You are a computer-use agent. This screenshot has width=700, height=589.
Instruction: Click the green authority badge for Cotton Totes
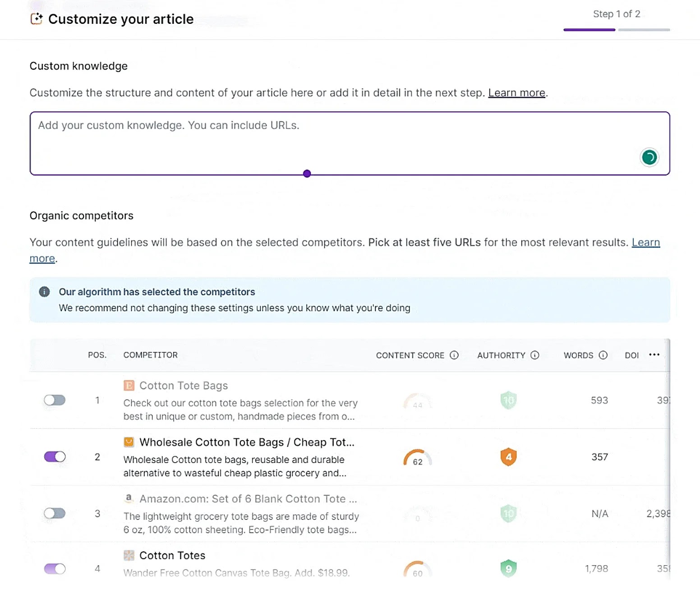point(508,568)
